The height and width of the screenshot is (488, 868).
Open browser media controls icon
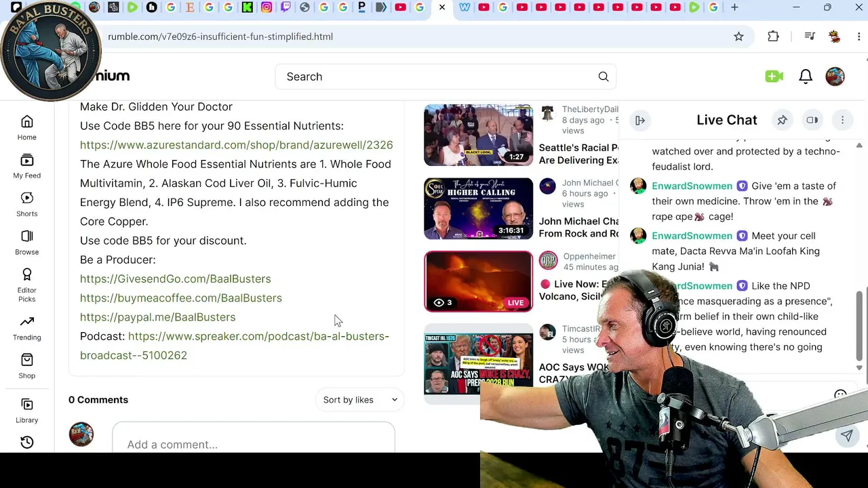(x=810, y=37)
